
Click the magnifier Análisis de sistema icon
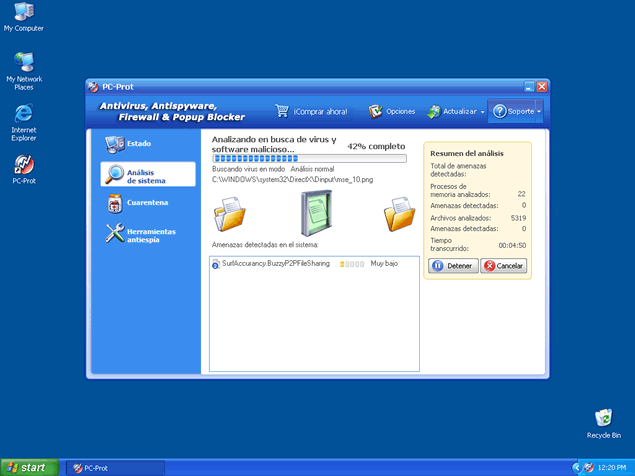click(114, 174)
